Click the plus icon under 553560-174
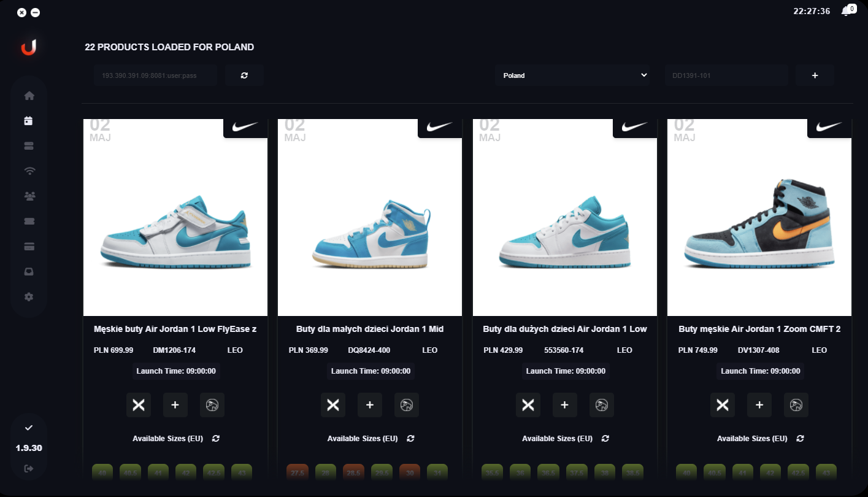This screenshot has height=497, width=868. [565, 405]
